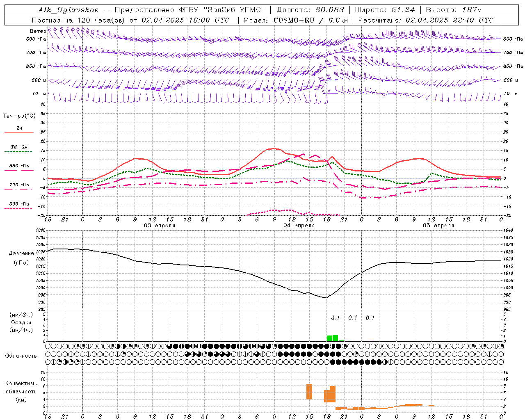The image size is (525, 420).
Task: Select the Конвективн. convective cloud label
Action: [21, 383]
